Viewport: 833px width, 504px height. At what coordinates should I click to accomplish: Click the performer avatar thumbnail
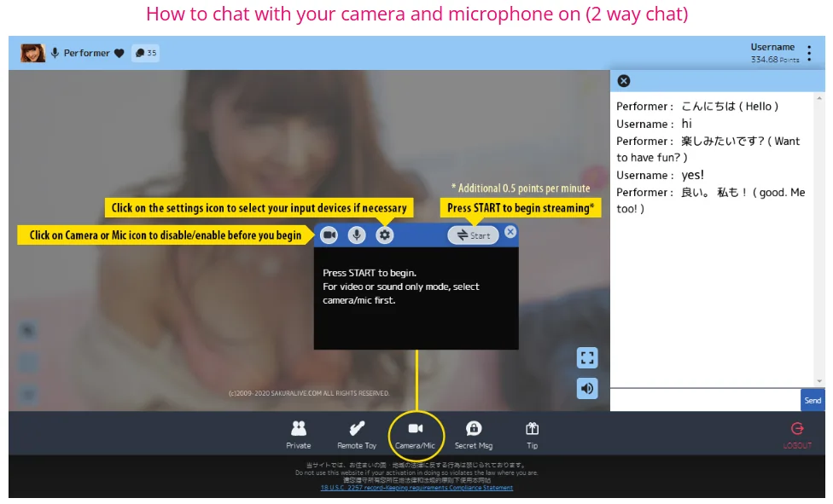coord(32,53)
